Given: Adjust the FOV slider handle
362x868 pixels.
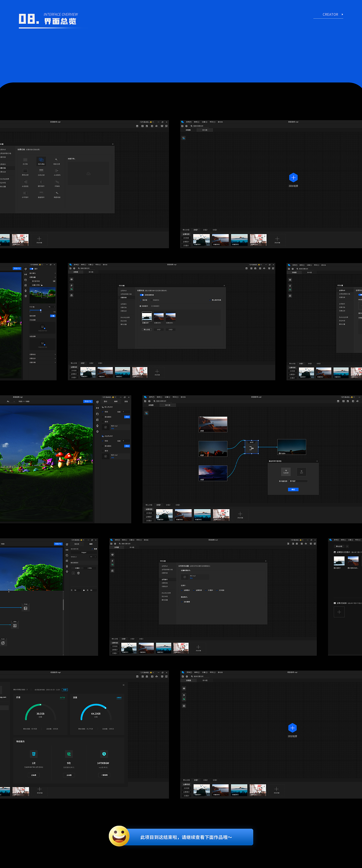Looking at the screenshot, I should pos(41,310).
